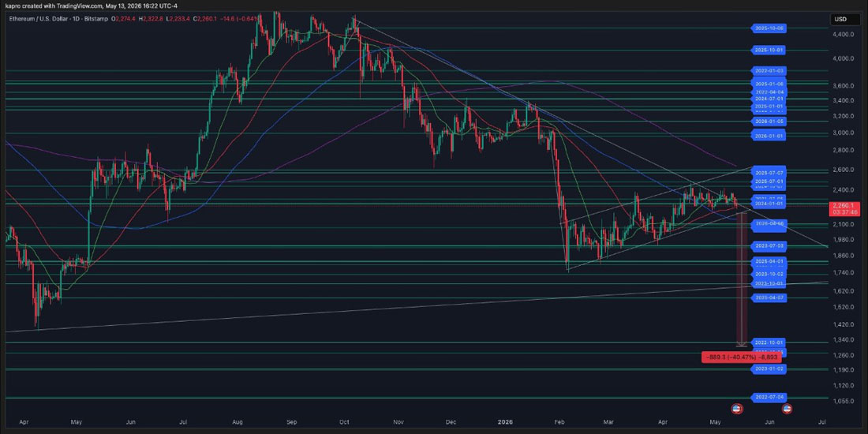Select the 2025-07-07 level label
Image resolution: width=868 pixels, height=434 pixels.
[769, 173]
